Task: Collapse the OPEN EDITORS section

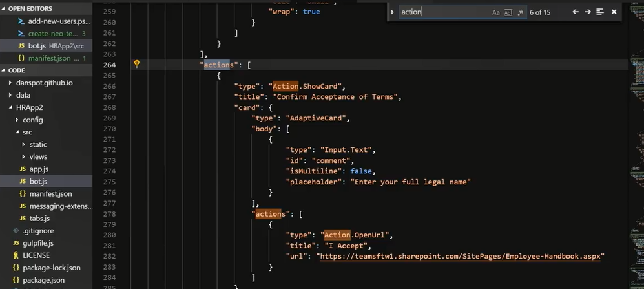Action: [4, 9]
